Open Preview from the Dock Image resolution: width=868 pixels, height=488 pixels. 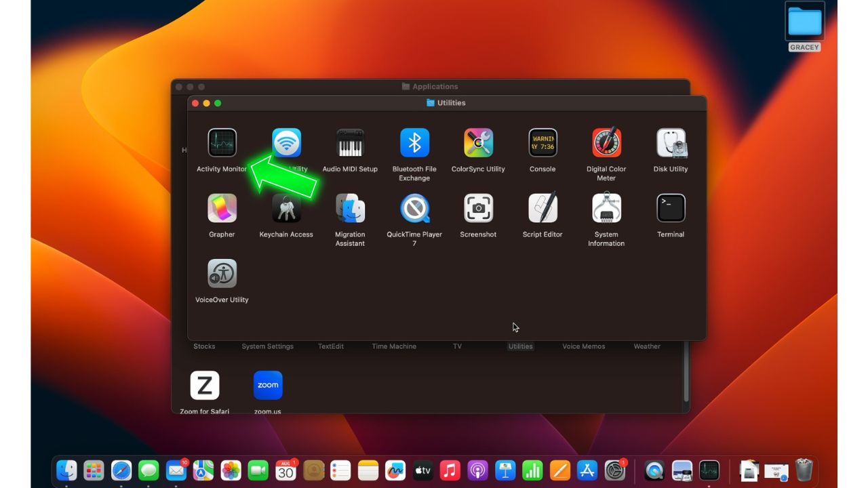[x=682, y=470]
